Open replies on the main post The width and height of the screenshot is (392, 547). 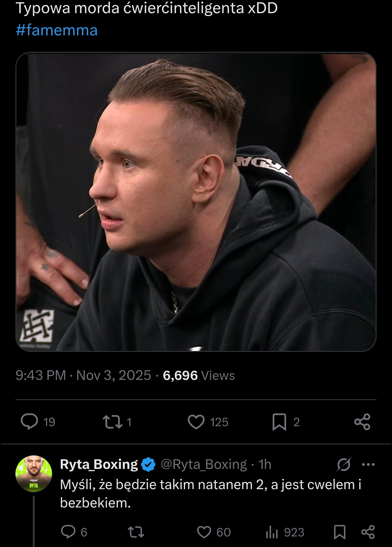pos(30,422)
